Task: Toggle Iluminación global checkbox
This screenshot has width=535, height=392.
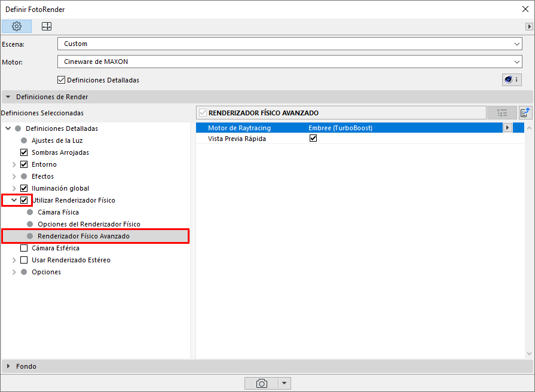Action: click(x=24, y=188)
